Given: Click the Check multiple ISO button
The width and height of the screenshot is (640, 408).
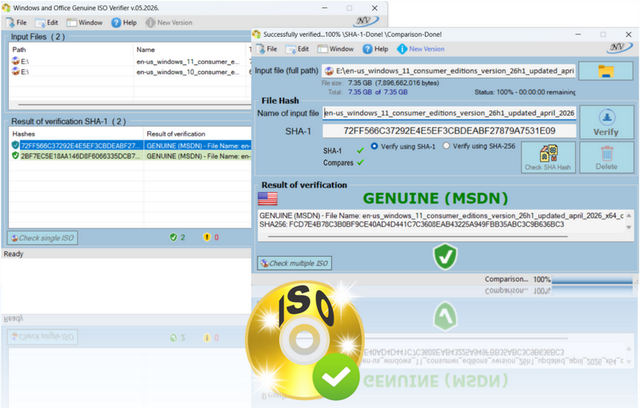Looking at the screenshot, I should (294, 263).
